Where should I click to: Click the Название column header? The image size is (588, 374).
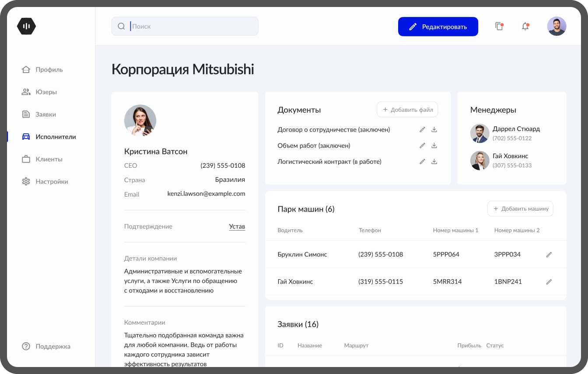pos(310,346)
